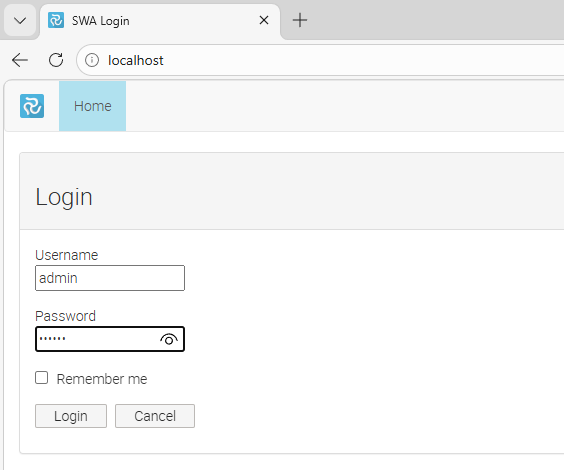Select the SWA Login tab title
The image size is (564, 470).
point(100,21)
